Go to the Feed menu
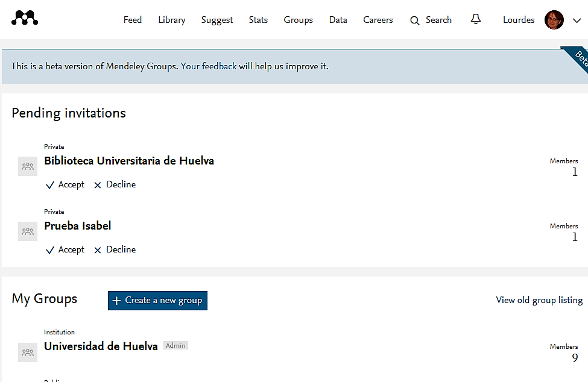Image resolution: width=588 pixels, height=382 pixels. tap(133, 20)
